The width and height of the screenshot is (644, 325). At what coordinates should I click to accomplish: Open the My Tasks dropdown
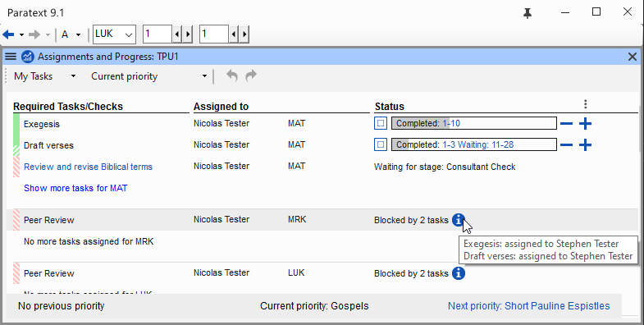pyautogui.click(x=45, y=76)
